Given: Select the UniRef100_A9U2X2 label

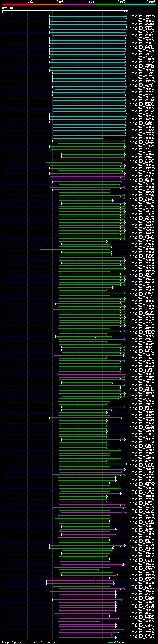Looking at the screenshot, I should tap(142, 114).
